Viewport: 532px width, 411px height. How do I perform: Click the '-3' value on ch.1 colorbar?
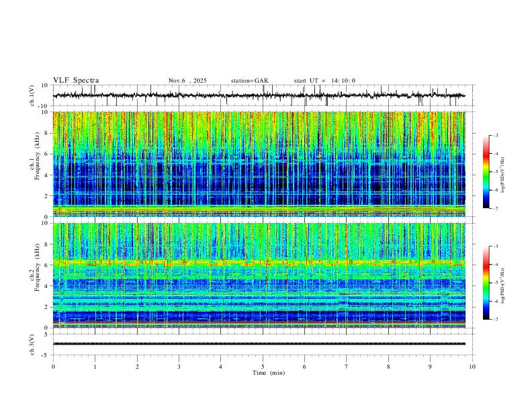point(496,135)
